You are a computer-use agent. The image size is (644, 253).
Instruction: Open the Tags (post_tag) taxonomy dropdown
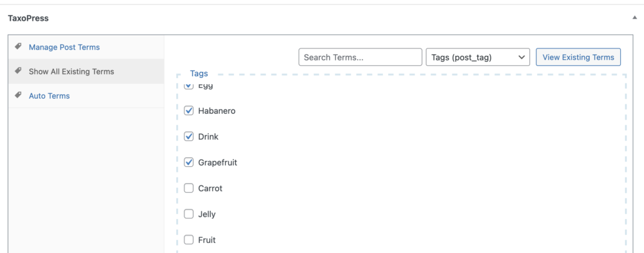coord(478,57)
